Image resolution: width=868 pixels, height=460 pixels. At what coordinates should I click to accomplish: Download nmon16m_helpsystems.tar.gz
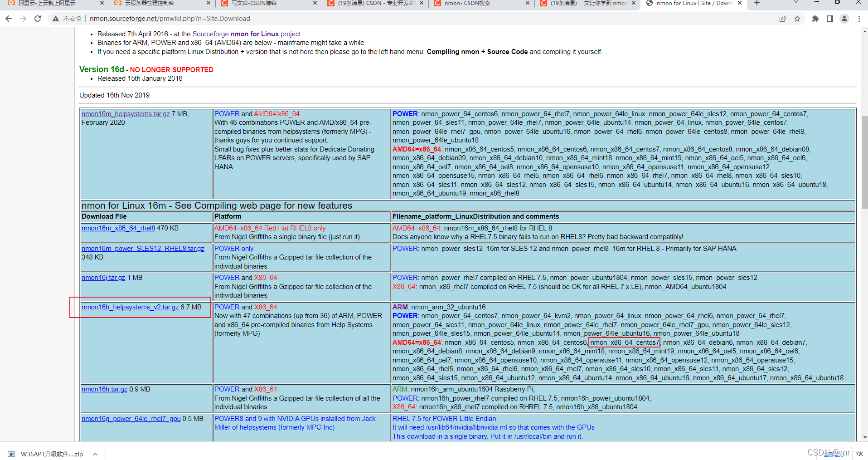pos(126,114)
